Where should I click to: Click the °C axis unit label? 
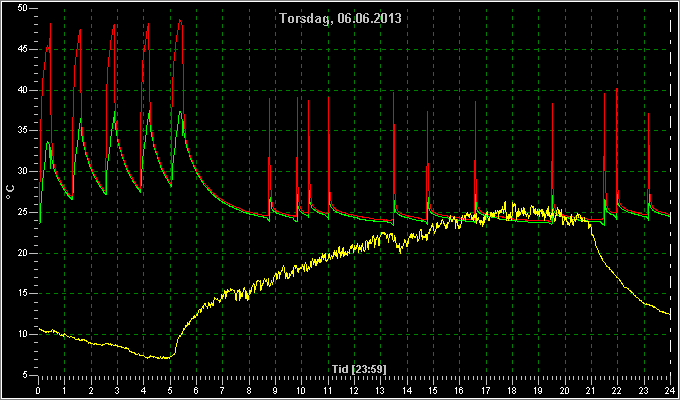tap(10, 192)
